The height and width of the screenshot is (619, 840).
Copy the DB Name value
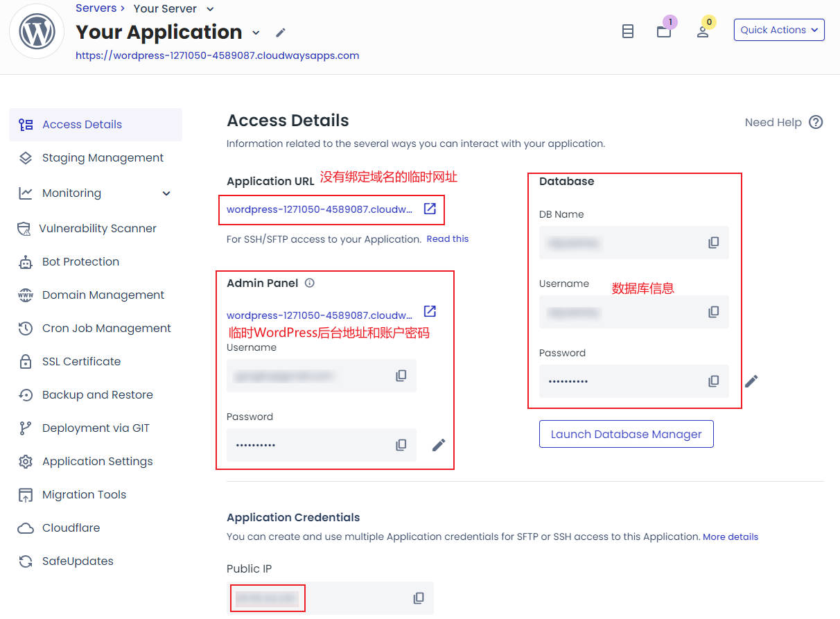click(x=713, y=243)
